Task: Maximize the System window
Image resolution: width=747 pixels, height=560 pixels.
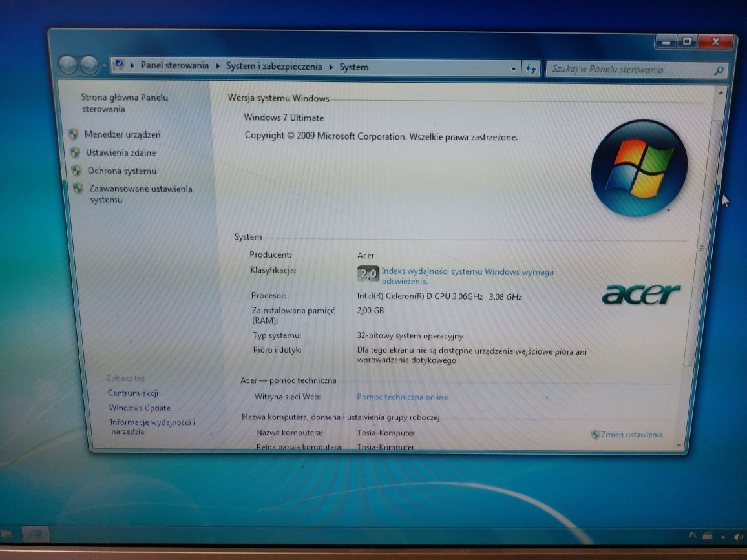Action: [x=686, y=42]
